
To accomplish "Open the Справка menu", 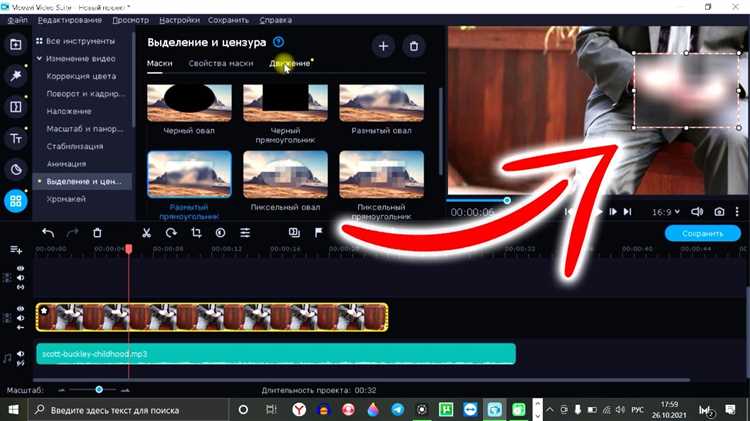I will (276, 20).
